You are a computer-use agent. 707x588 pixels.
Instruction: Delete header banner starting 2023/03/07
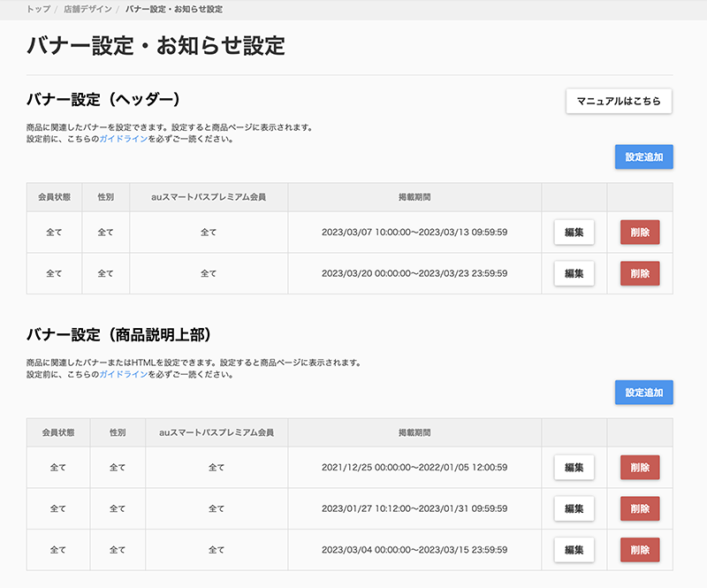640,233
